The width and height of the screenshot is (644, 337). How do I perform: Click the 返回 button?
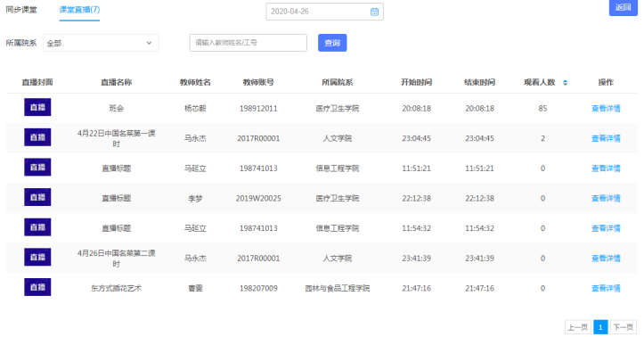pyautogui.click(x=623, y=7)
